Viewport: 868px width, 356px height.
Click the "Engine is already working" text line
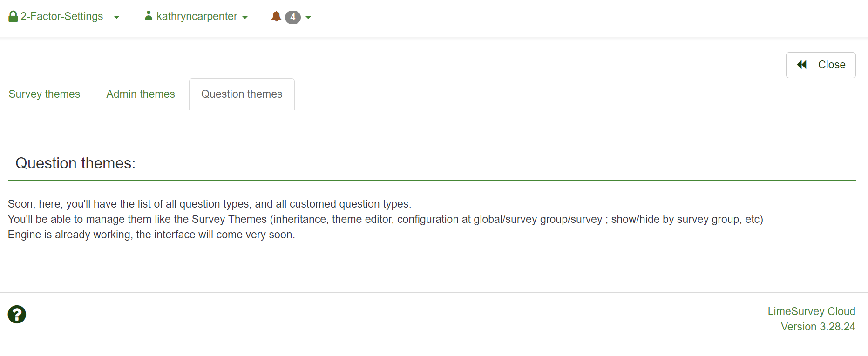tap(151, 235)
